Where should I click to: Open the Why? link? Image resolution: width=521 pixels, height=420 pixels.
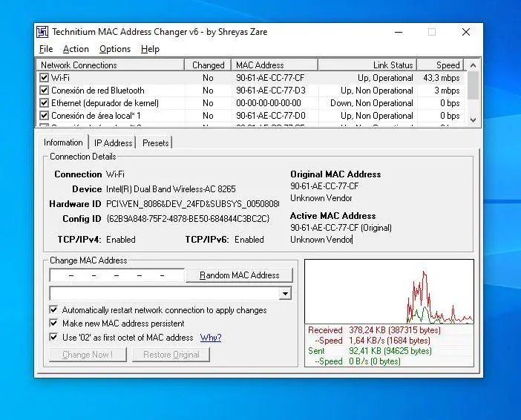[211, 338]
